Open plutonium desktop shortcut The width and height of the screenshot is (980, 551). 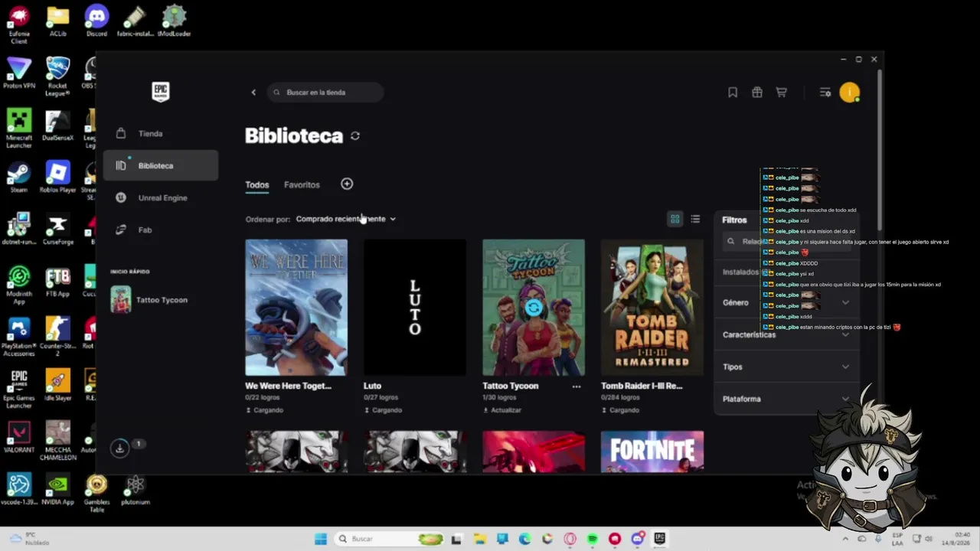(136, 489)
